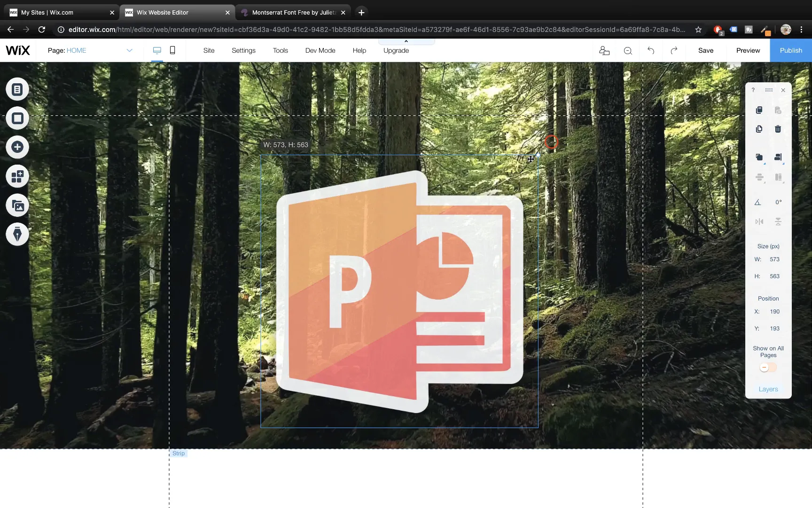812x508 pixels.
Task: Open the Add Apps icon in sidebar
Action: coord(17,176)
